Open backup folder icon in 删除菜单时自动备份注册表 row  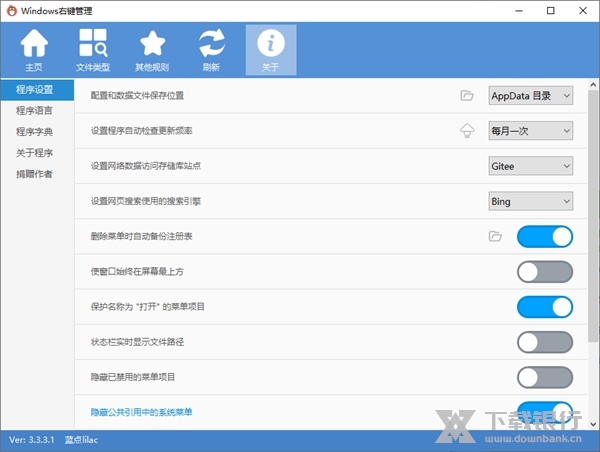coord(495,236)
